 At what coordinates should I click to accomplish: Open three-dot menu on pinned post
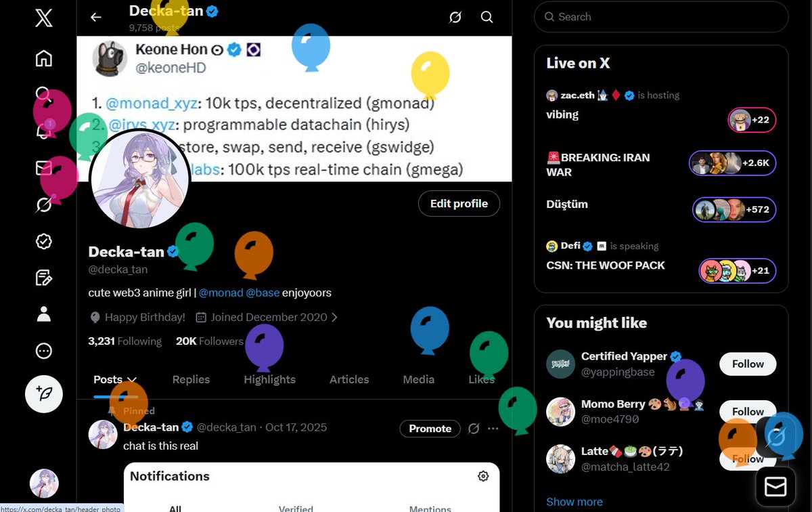click(x=493, y=429)
